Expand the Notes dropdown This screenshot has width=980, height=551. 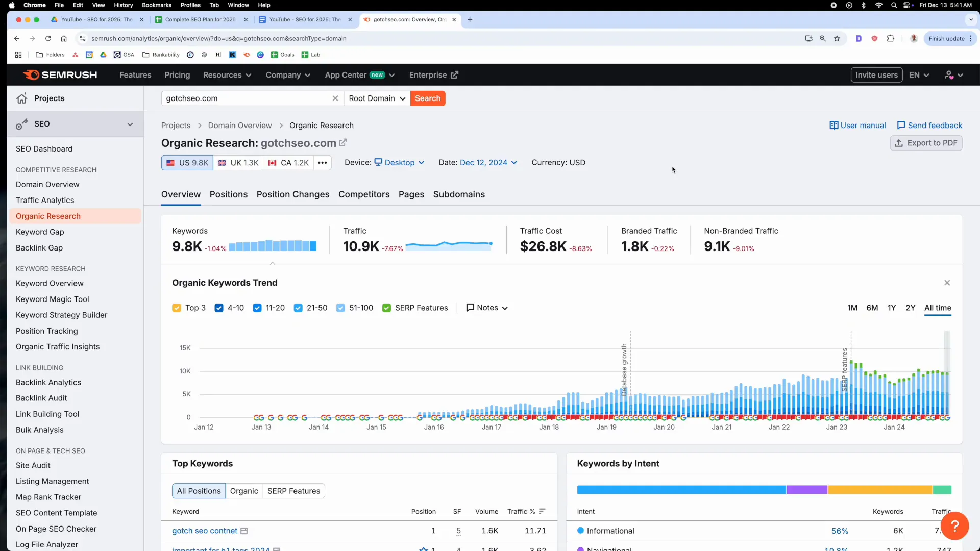[x=487, y=308]
